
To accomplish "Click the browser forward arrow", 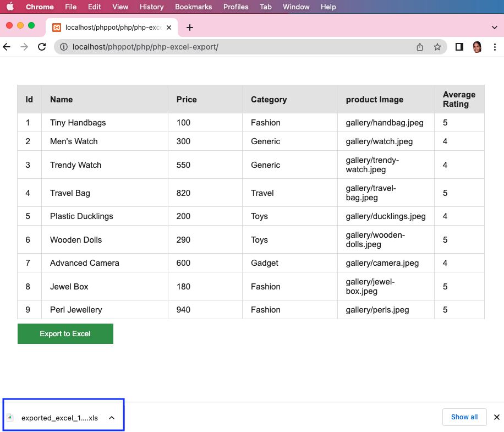I will 24,47.
